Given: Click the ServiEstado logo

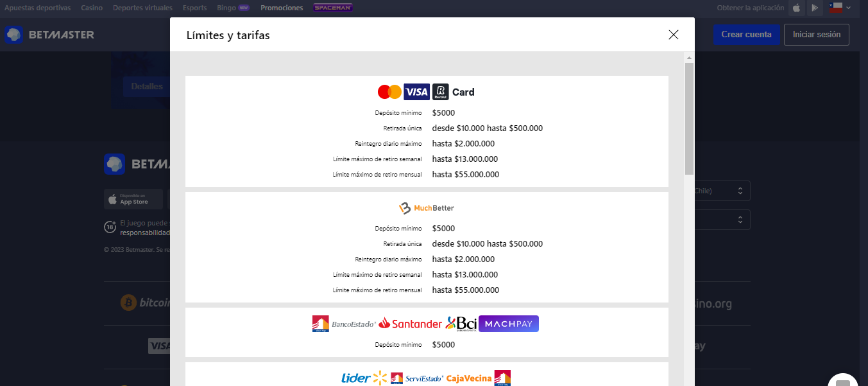Looking at the screenshot, I should 417,378.
